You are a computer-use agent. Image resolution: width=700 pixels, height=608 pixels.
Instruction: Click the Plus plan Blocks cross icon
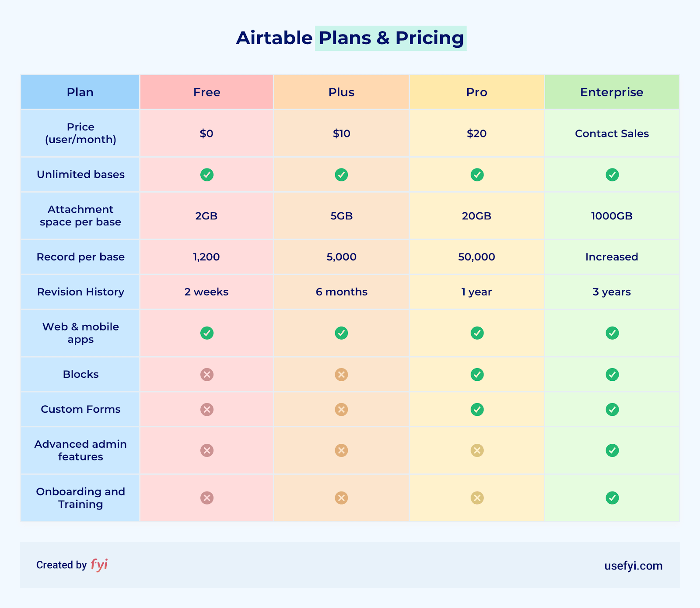[x=341, y=375]
